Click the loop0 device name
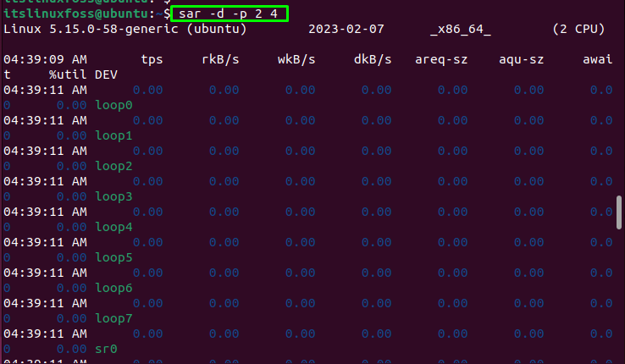Image resolution: width=625 pixels, height=364 pixels. tap(114, 105)
